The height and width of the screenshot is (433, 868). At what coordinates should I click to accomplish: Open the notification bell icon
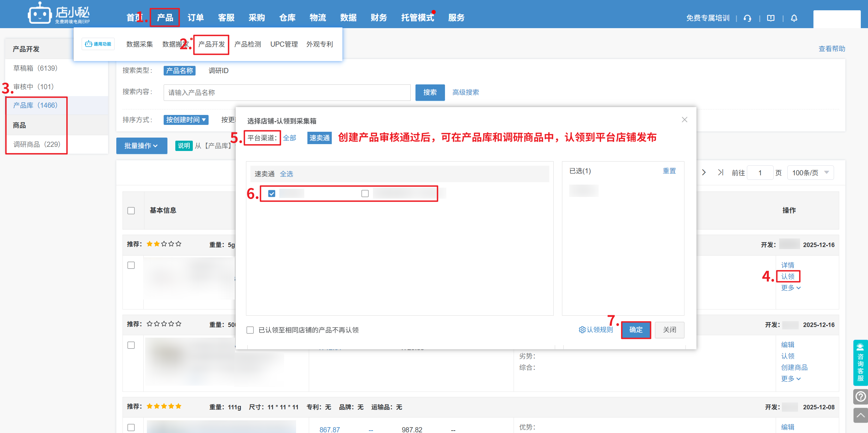click(794, 18)
